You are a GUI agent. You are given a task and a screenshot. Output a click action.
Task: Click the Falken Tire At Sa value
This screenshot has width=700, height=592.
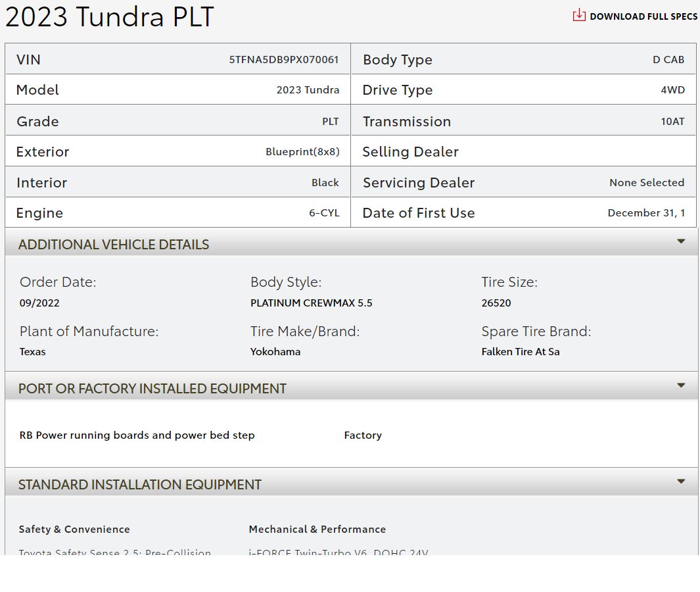(521, 352)
